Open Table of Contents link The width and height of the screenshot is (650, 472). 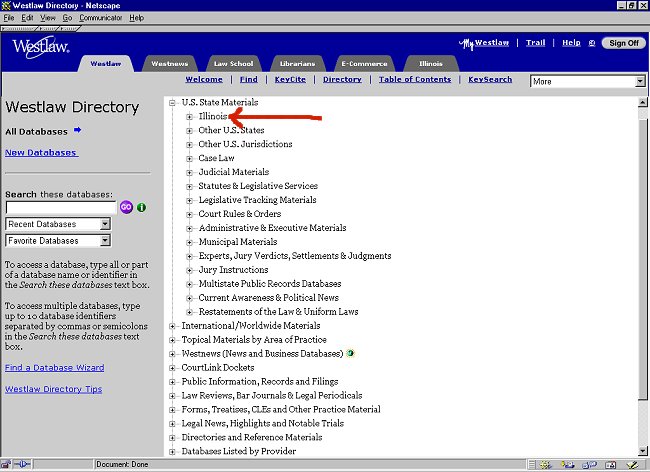point(415,80)
